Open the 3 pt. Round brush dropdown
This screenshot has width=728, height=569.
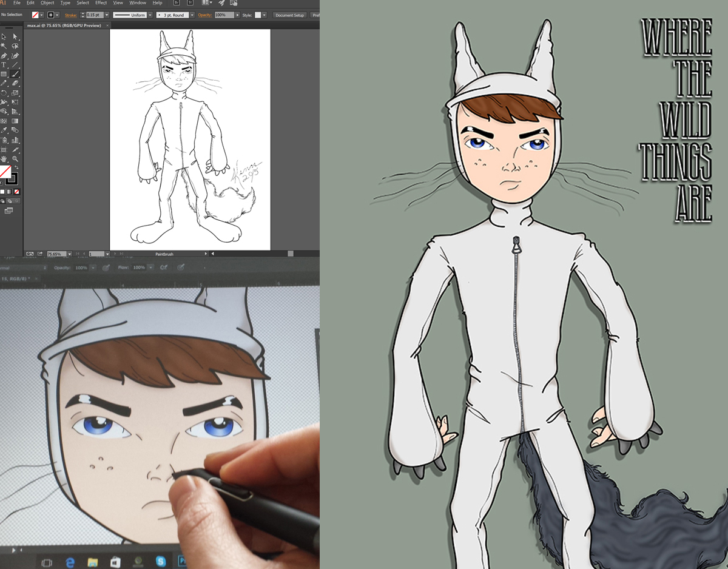pos(192,15)
